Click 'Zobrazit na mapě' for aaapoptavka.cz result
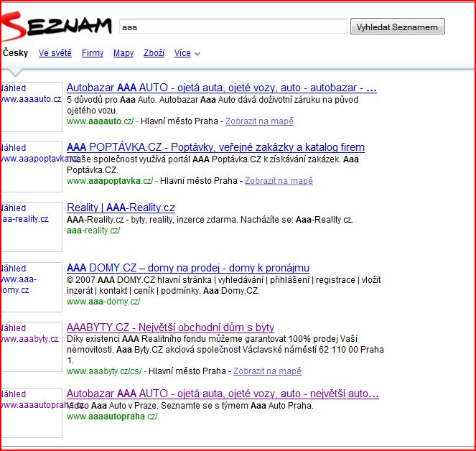The image size is (476, 451). [x=279, y=181]
